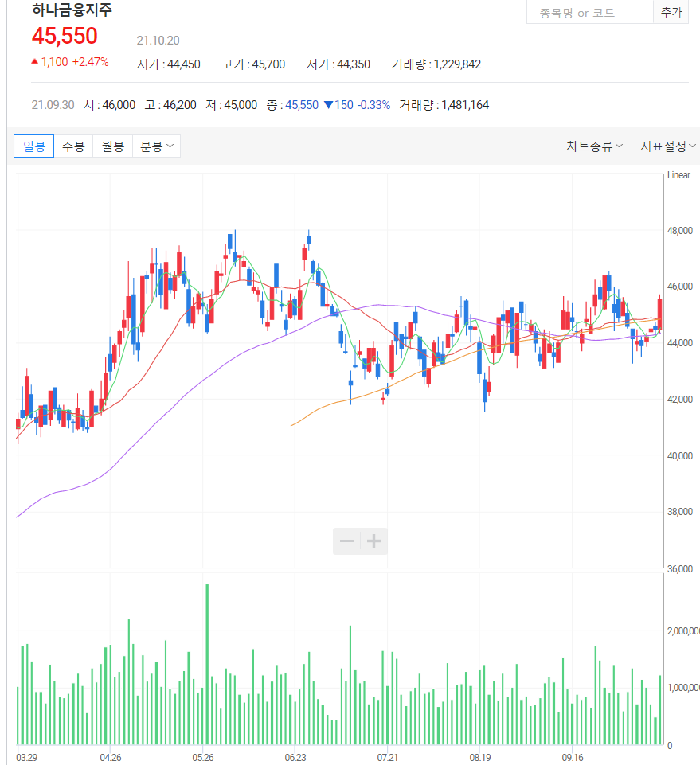Click the 44,000 price axis label
Screen dimensions: 700x765
(x=680, y=343)
